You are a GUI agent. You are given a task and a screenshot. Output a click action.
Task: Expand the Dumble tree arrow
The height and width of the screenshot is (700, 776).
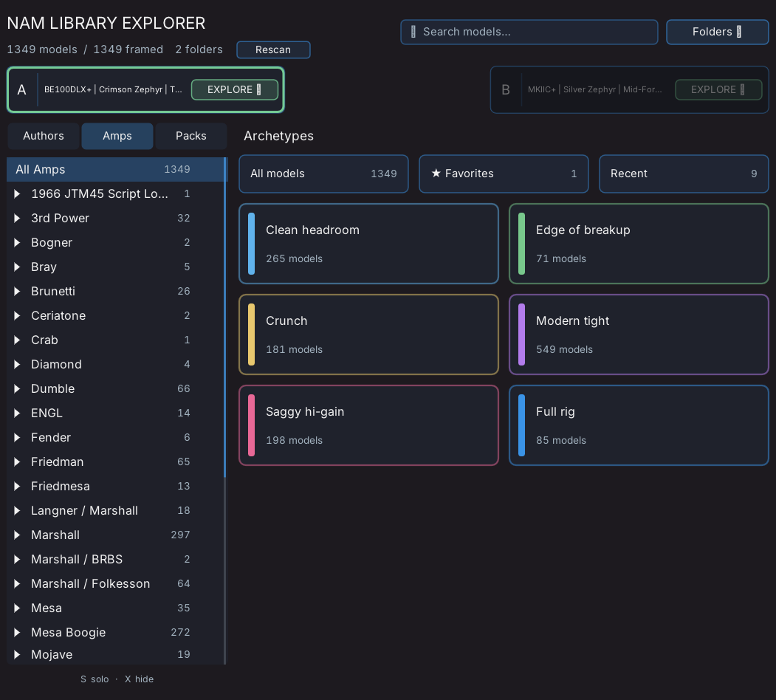click(17, 388)
